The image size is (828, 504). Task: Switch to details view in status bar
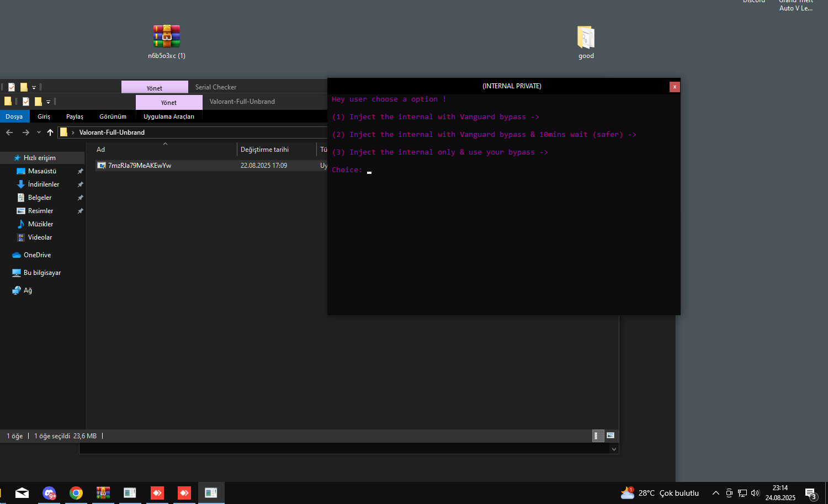coord(596,436)
